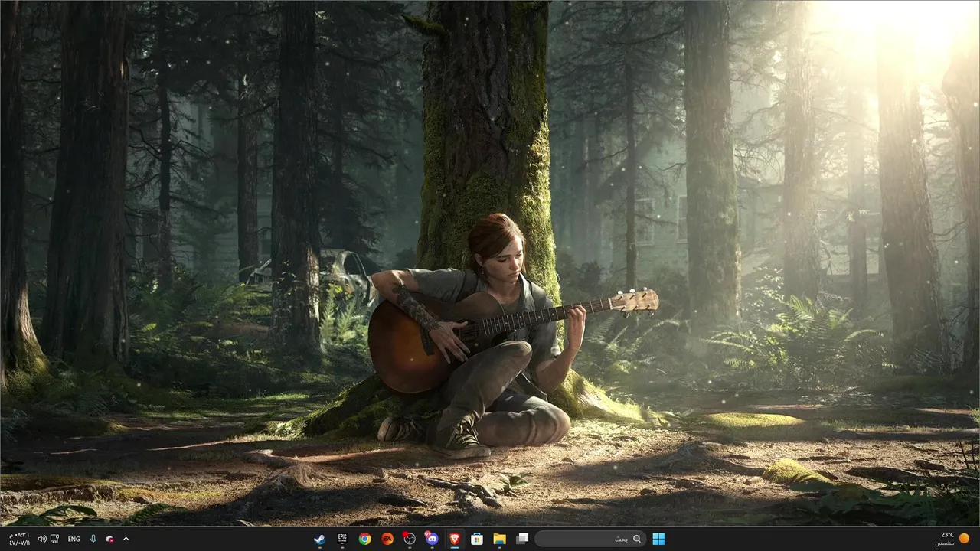
Task: Open File Explorer from the taskbar
Action: click(x=499, y=539)
